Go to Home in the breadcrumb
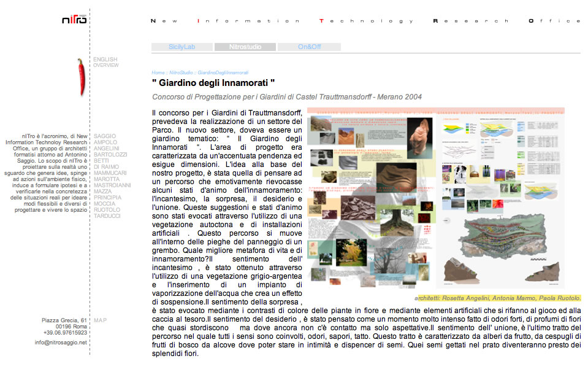The height and width of the screenshot is (372, 588). tap(158, 72)
